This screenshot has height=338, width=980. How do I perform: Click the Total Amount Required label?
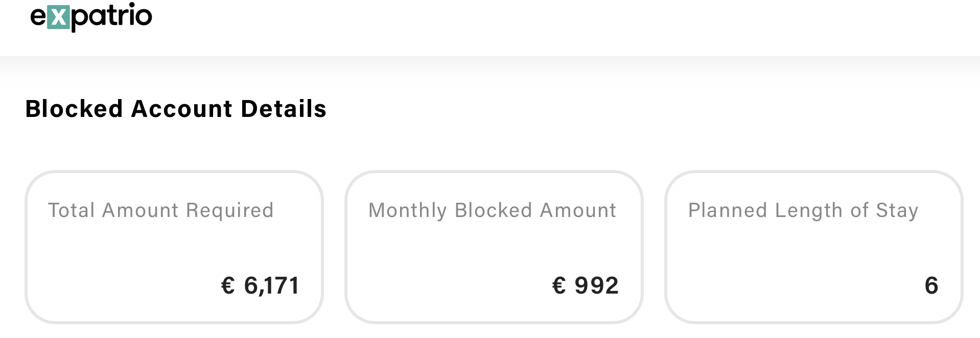tap(161, 210)
